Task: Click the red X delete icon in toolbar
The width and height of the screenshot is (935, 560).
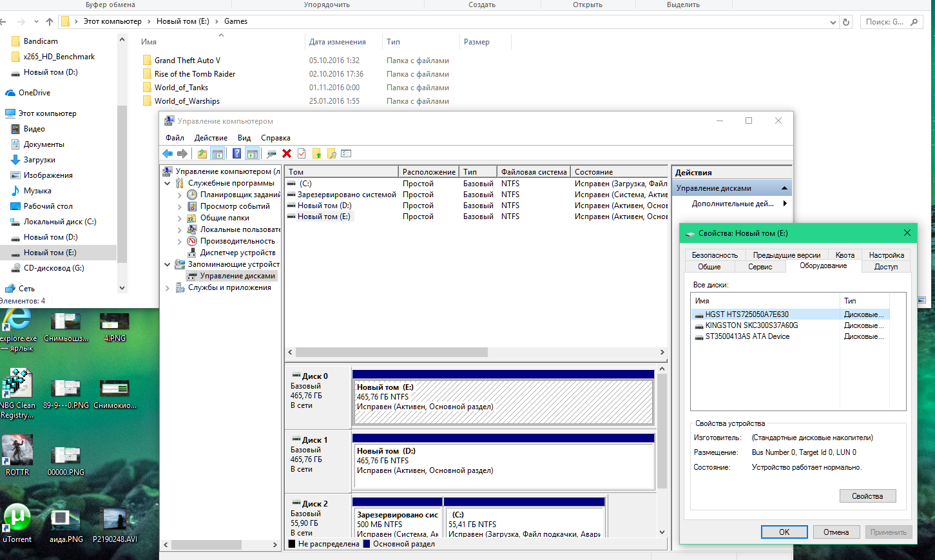Action: [x=287, y=153]
